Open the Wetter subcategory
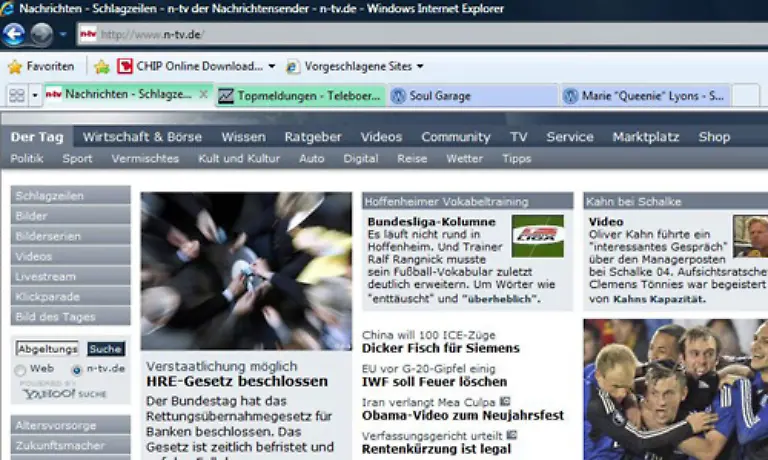768x460 pixels. 464,158
